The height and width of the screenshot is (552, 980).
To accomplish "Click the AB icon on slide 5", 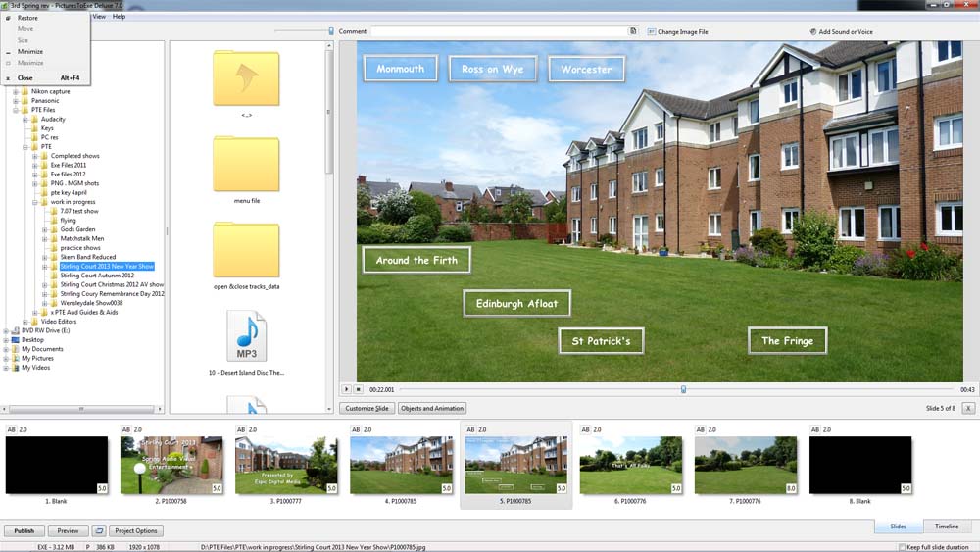I will click(x=470, y=429).
